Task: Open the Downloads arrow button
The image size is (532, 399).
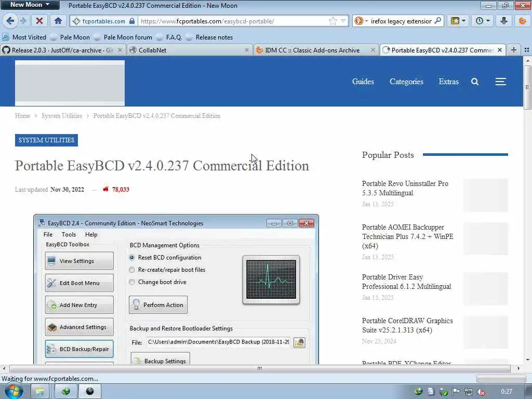Action: point(504,21)
